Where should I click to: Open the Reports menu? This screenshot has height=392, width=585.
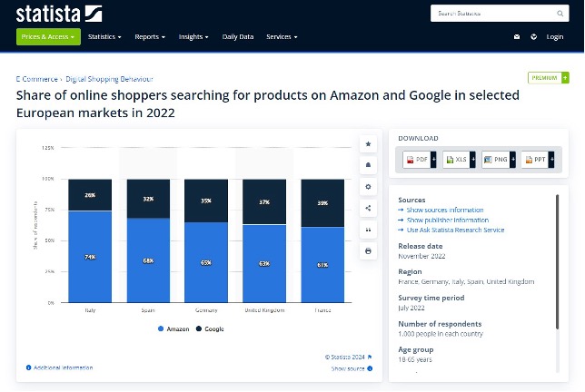150,37
